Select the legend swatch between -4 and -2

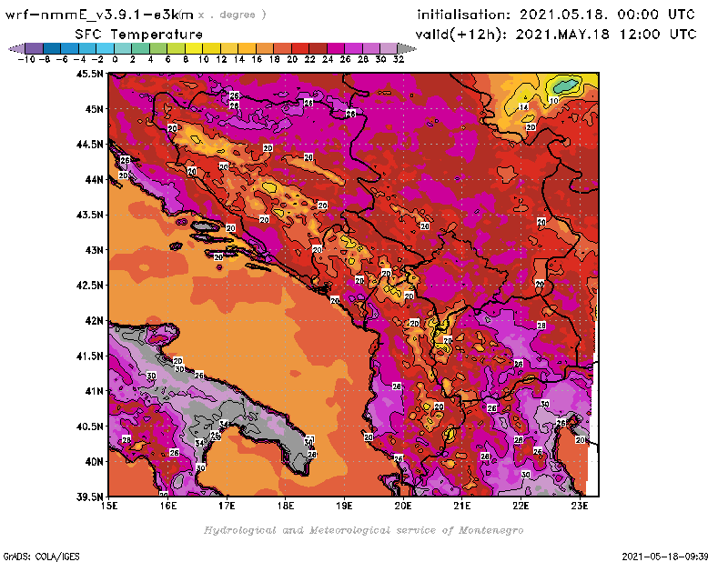pos(86,48)
